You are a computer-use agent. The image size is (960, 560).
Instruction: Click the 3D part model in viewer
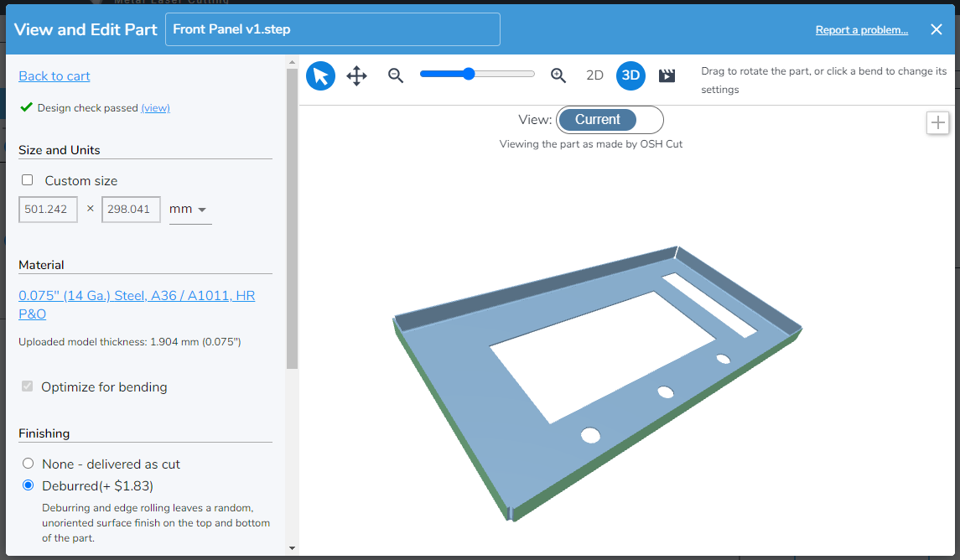tap(597, 382)
